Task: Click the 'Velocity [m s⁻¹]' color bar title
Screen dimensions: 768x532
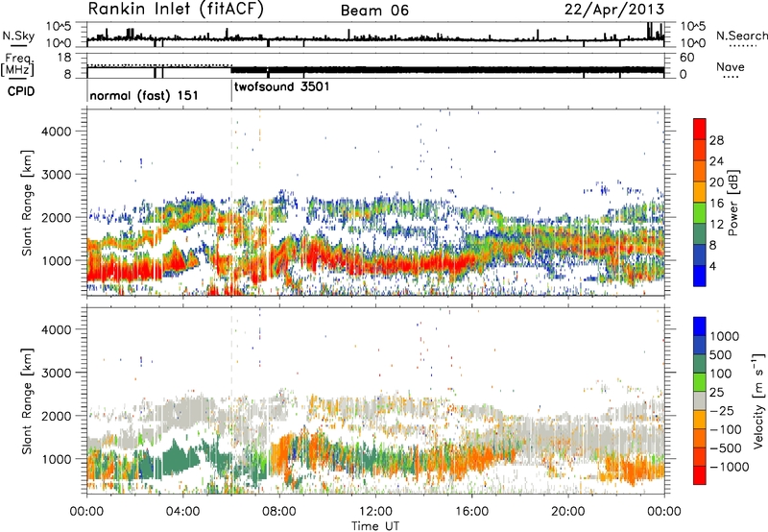Action: click(x=758, y=400)
